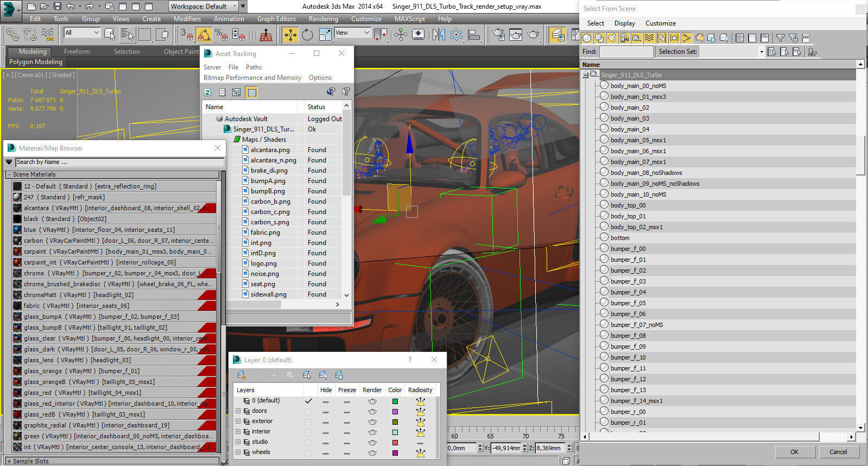
Task: Switch to the Freeform ribbon tab
Action: tap(77, 52)
